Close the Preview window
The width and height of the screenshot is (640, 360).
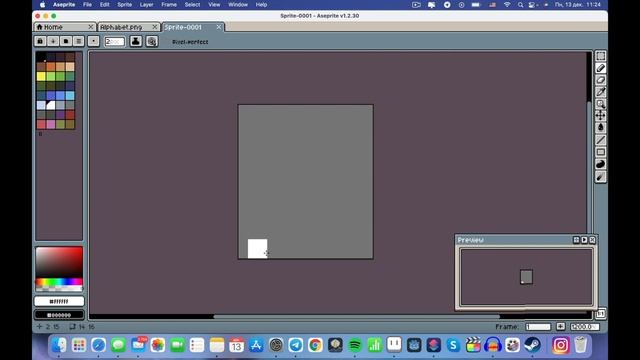(x=592, y=240)
